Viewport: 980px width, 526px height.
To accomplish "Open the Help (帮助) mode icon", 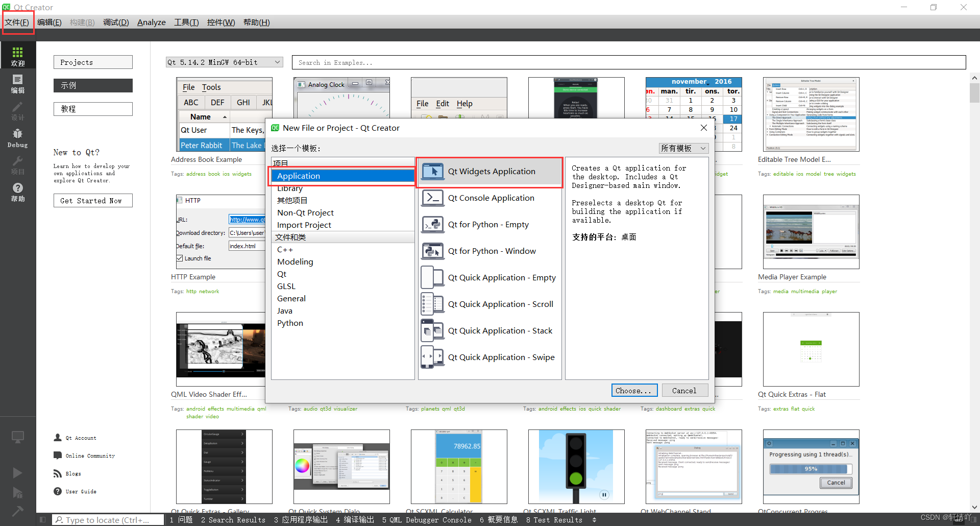I will (x=17, y=192).
